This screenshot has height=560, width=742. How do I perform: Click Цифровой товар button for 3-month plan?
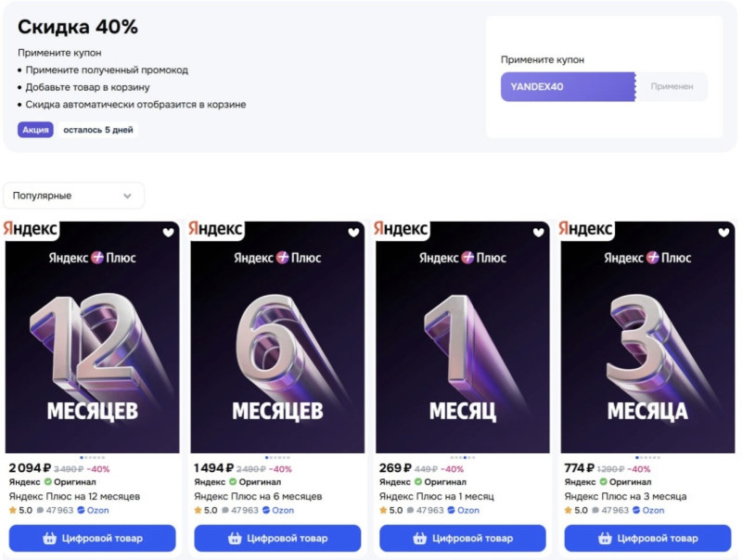(647, 538)
